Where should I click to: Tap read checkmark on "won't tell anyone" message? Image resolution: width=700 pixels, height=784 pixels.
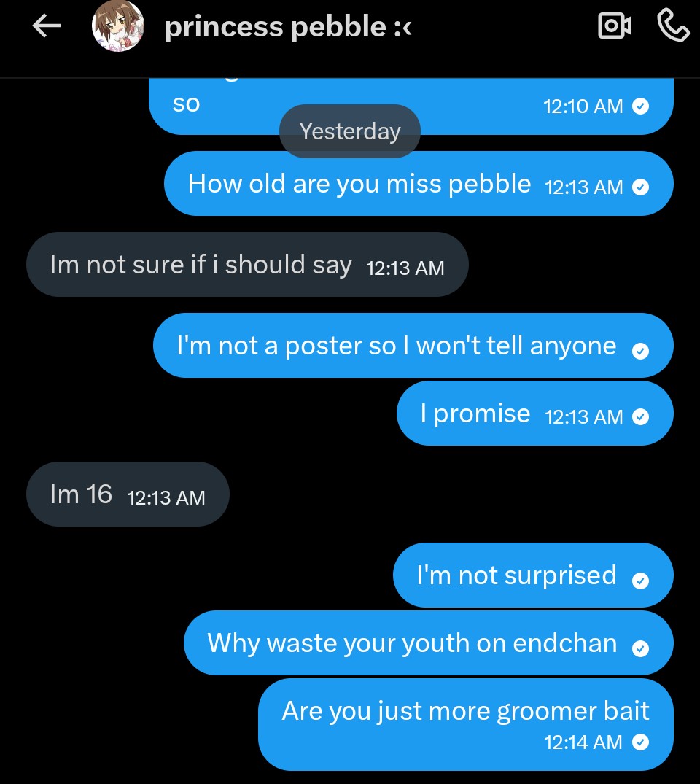640,351
